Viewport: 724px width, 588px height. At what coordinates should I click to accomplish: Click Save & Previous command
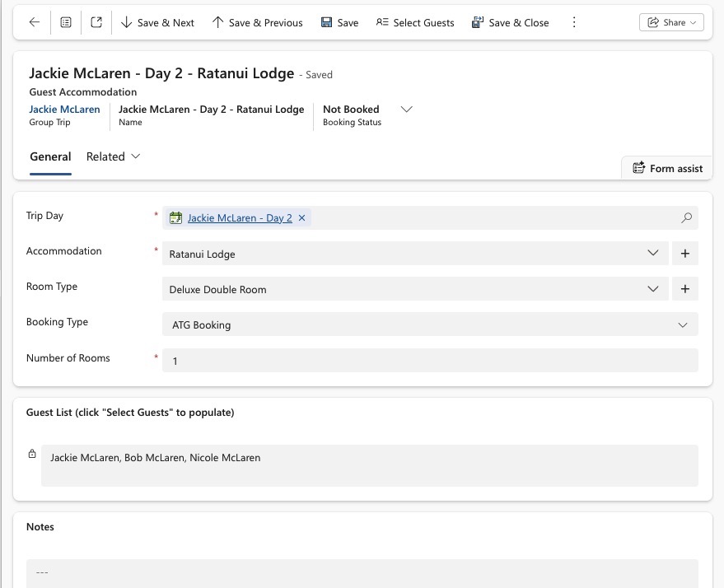pyautogui.click(x=257, y=22)
